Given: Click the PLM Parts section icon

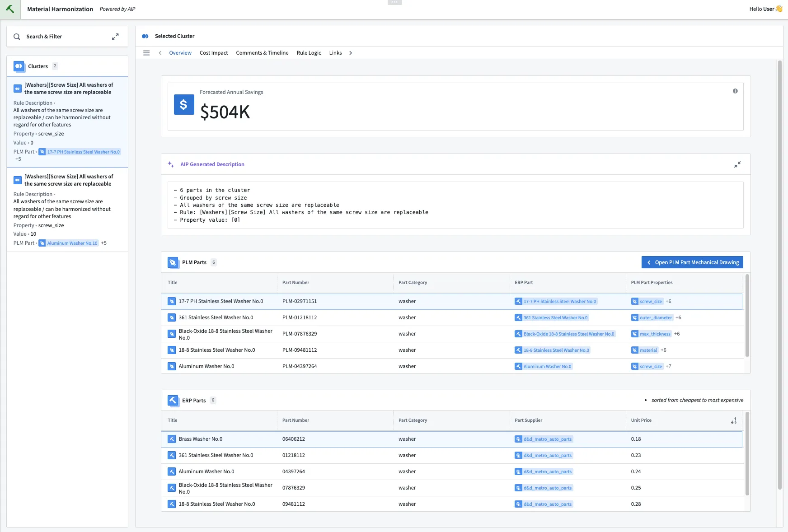Looking at the screenshot, I should coord(173,262).
